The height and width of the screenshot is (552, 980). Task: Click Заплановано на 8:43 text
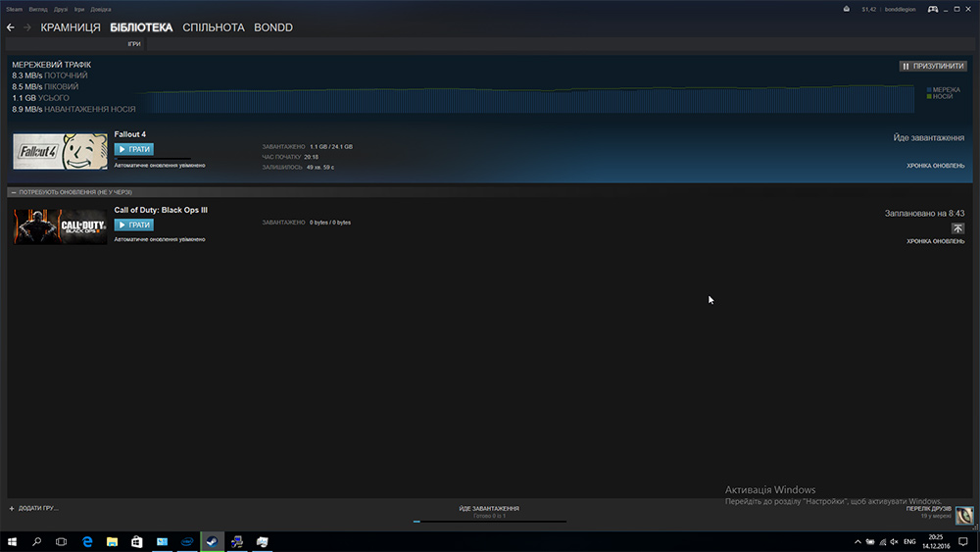point(924,213)
